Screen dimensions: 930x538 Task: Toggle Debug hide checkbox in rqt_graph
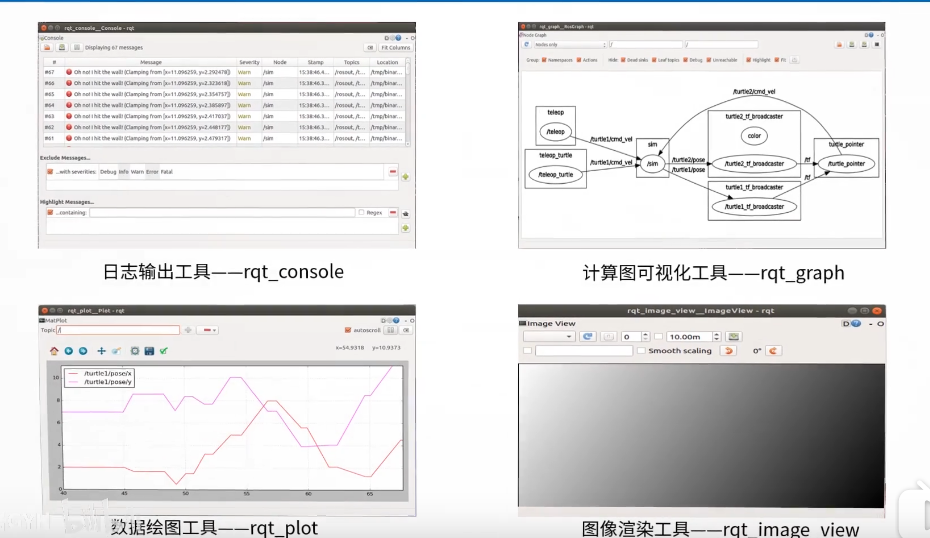[686, 60]
